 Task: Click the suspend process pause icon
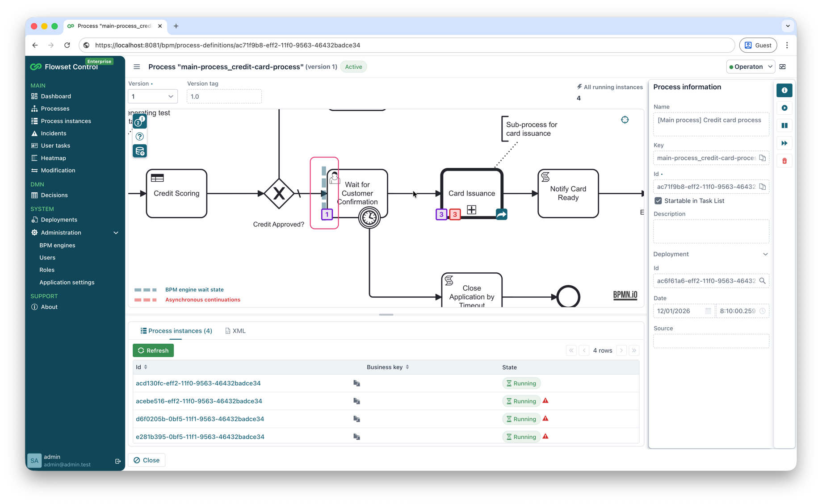(784, 126)
